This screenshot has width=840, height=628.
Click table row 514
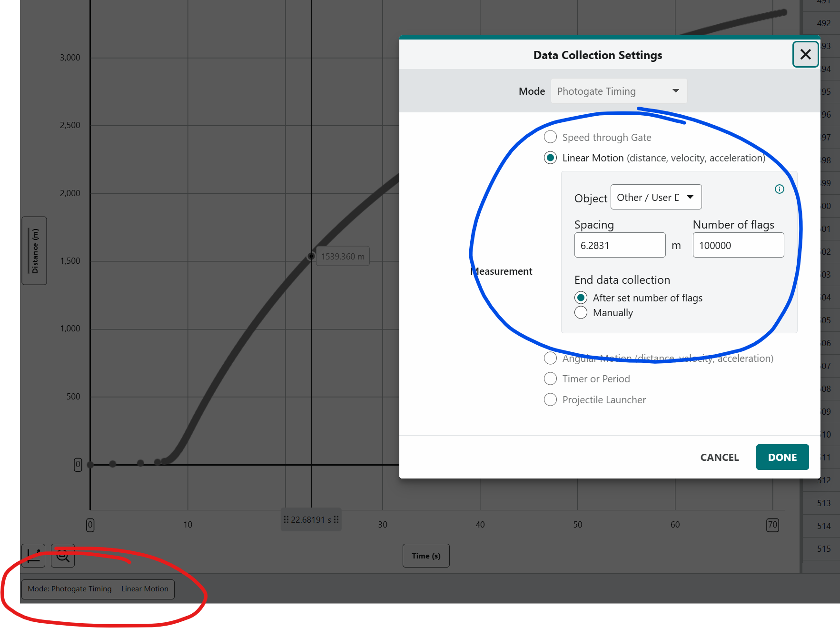[x=822, y=526]
